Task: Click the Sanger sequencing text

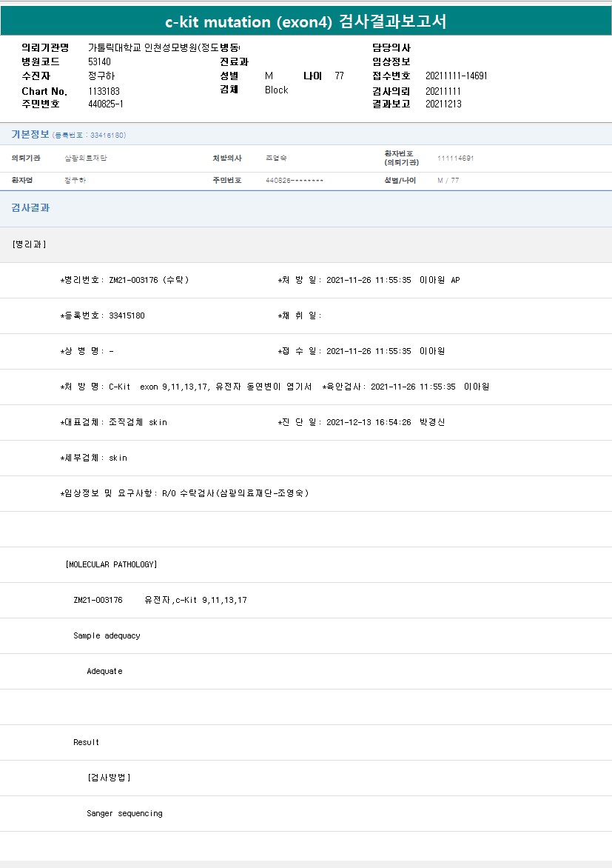Action: coord(124,813)
